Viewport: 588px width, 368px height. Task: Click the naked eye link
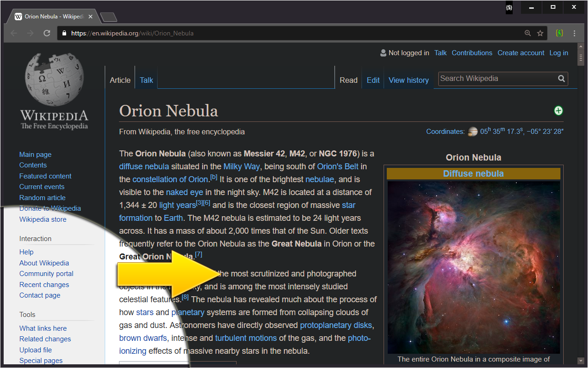point(184,192)
